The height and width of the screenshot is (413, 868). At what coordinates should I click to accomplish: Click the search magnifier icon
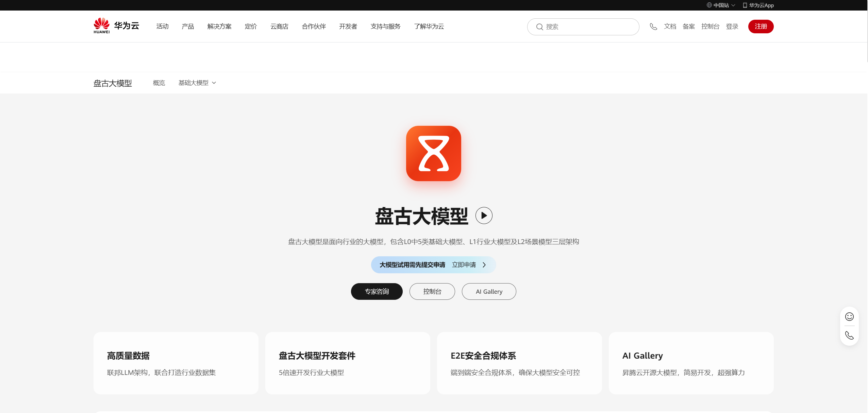(539, 27)
